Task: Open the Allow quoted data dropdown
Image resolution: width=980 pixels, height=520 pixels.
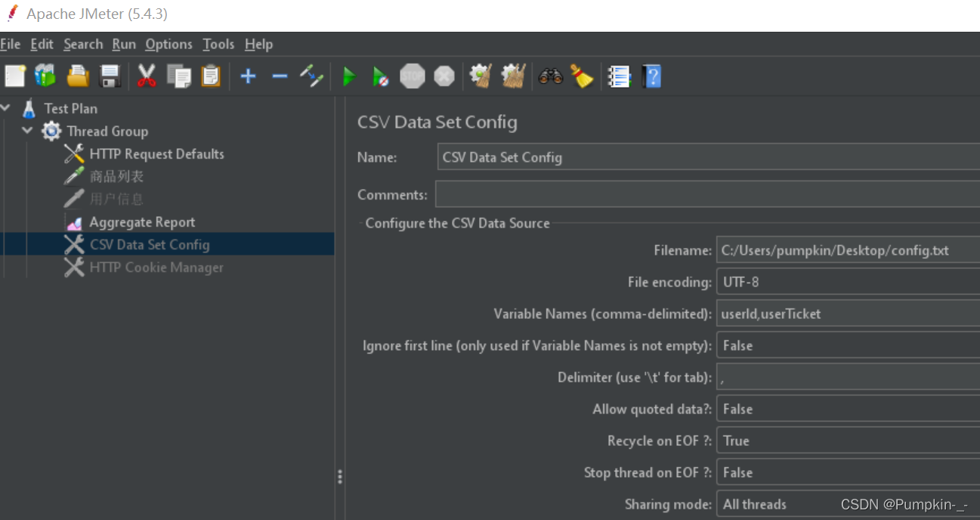Action: point(848,409)
